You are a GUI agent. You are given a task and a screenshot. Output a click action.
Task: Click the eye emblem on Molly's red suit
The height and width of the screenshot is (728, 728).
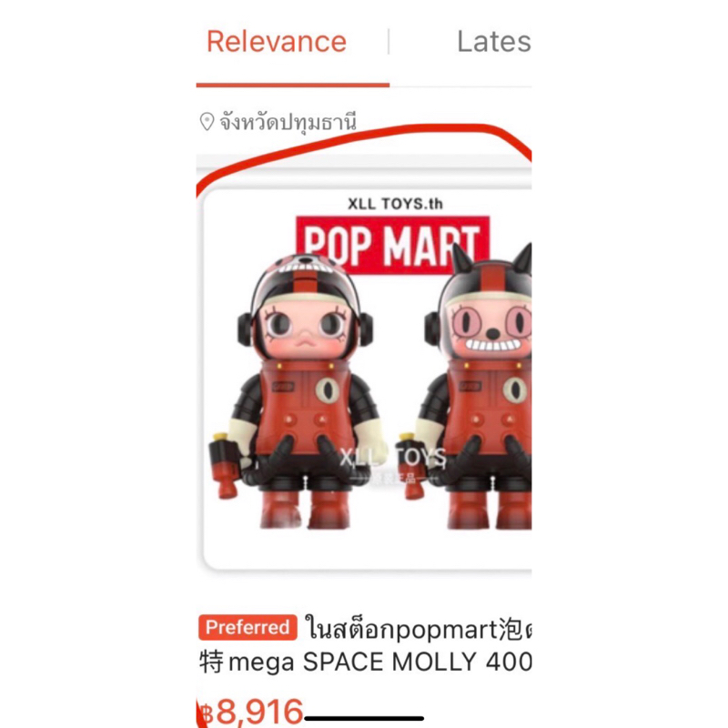click(x=328, y=389)
